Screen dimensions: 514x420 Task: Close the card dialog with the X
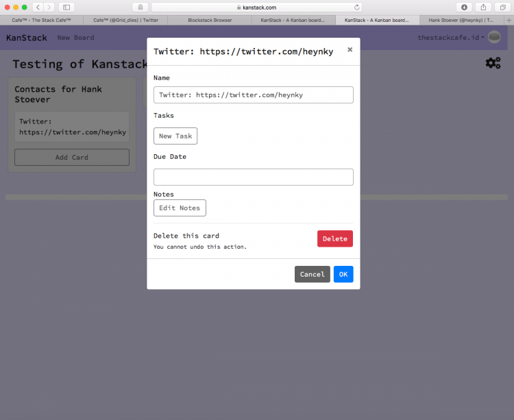tap(350, 49)
